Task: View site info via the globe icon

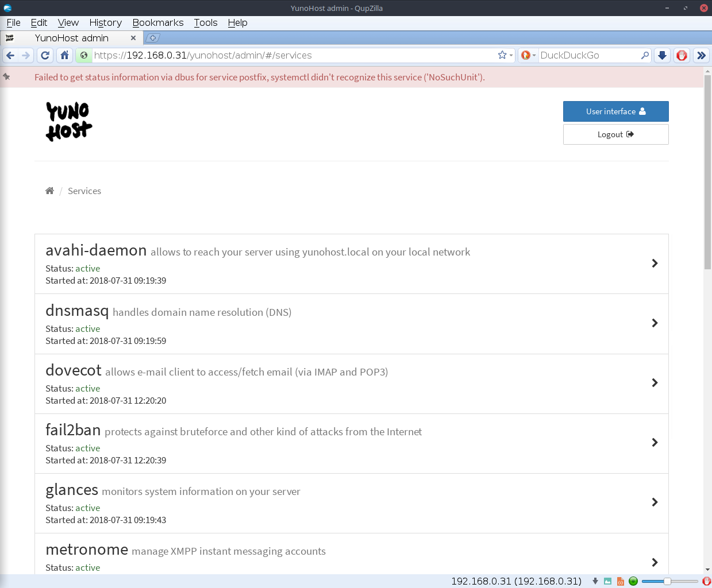Action: (x=84, y=56)
